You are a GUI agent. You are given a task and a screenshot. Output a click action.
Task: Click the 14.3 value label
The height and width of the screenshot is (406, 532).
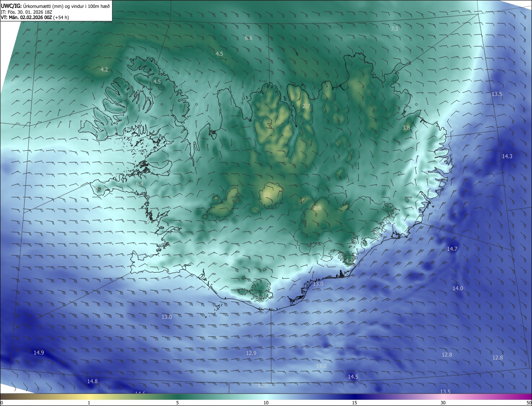click(x=507, y=156)
